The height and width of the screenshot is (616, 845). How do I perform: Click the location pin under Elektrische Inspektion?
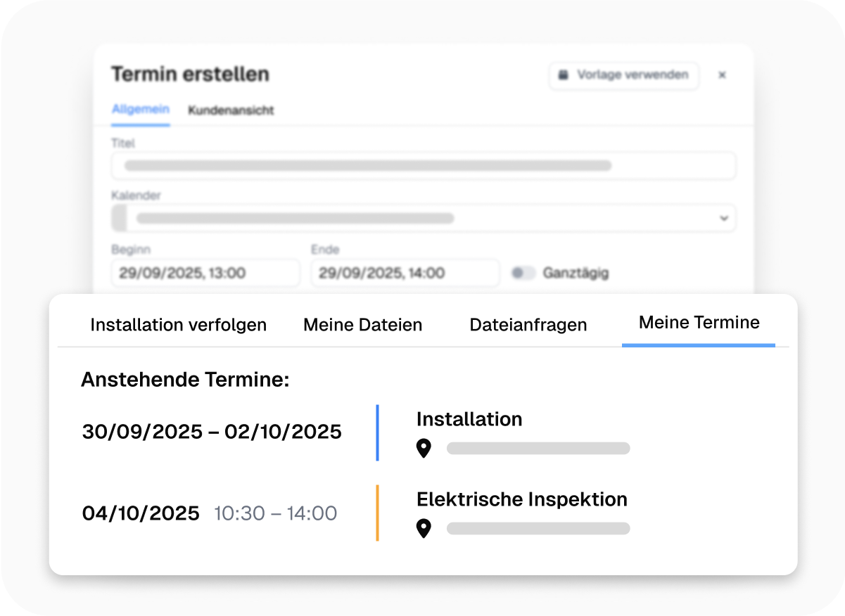pos(424,529)
